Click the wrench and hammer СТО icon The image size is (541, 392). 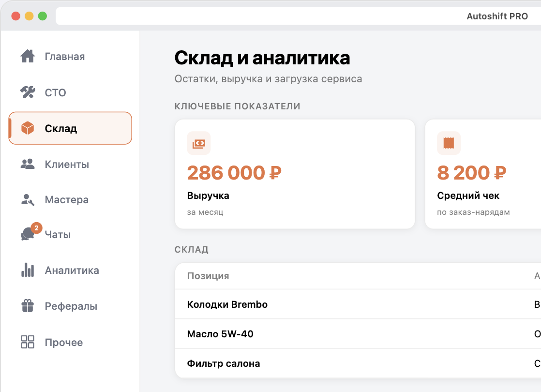coord(28,92)
